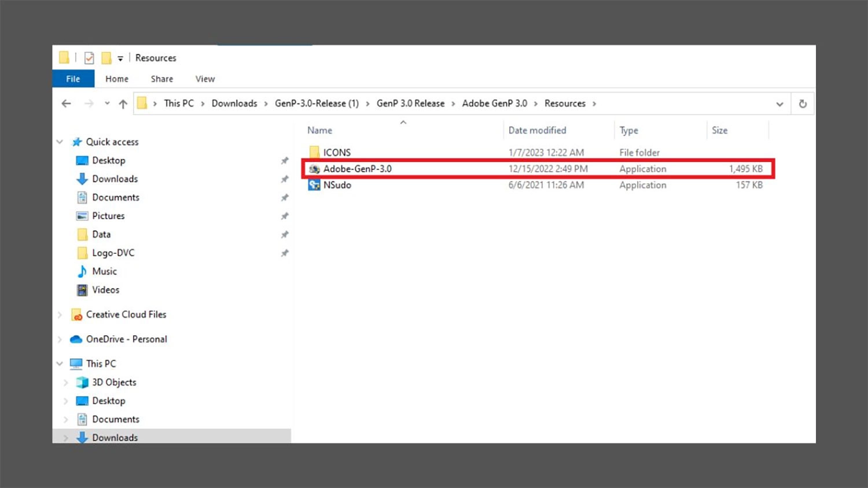868x488 pixels.
Task: Navigate to Adobe GenP 3.0 breadcrumb
Action: [x=495, y=103]
